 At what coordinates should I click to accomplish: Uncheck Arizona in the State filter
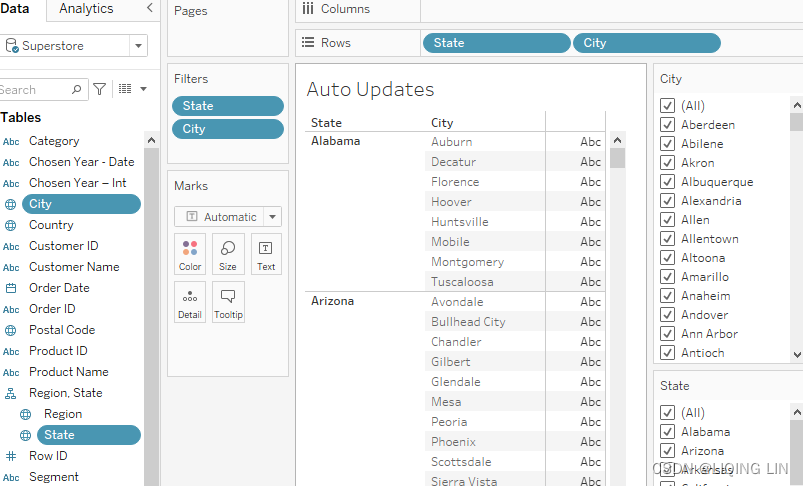coord(667,451)
